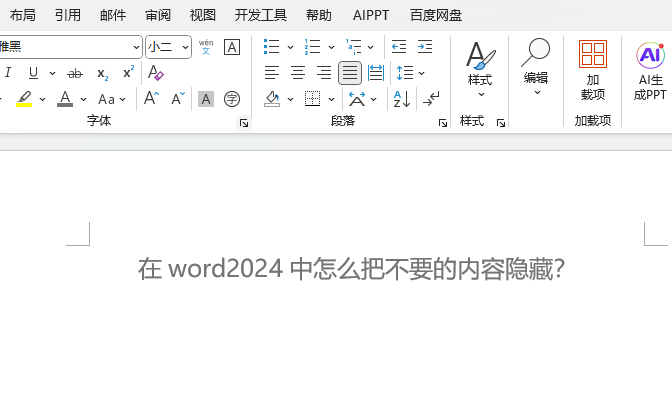672x397 pixels.
Task: Align text right
Action: tap(324, 73)
